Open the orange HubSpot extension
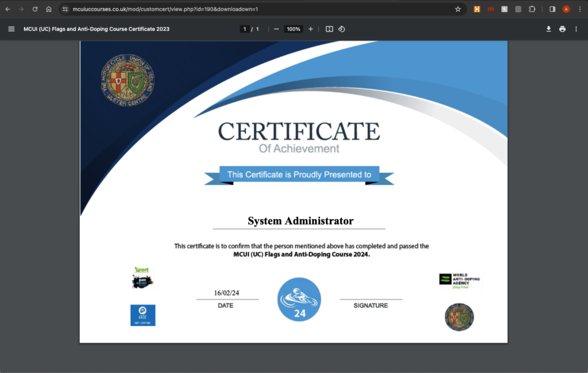 tap(475, 9)
